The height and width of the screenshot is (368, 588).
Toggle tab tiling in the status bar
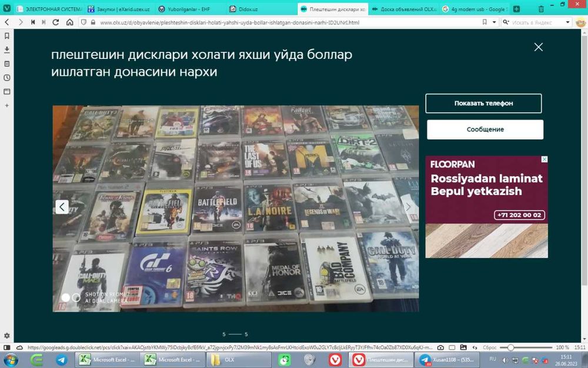pyautogui.click(x=452, y=348)
